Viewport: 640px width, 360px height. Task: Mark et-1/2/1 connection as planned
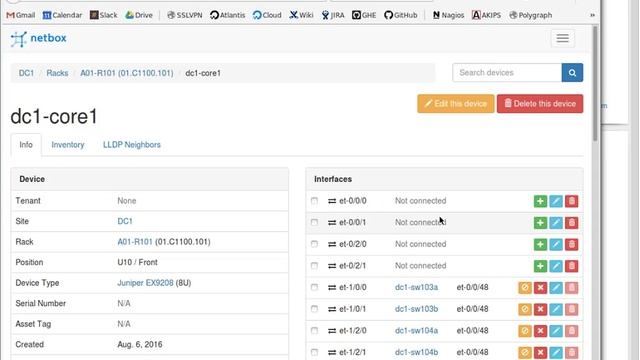coord(525,353)
